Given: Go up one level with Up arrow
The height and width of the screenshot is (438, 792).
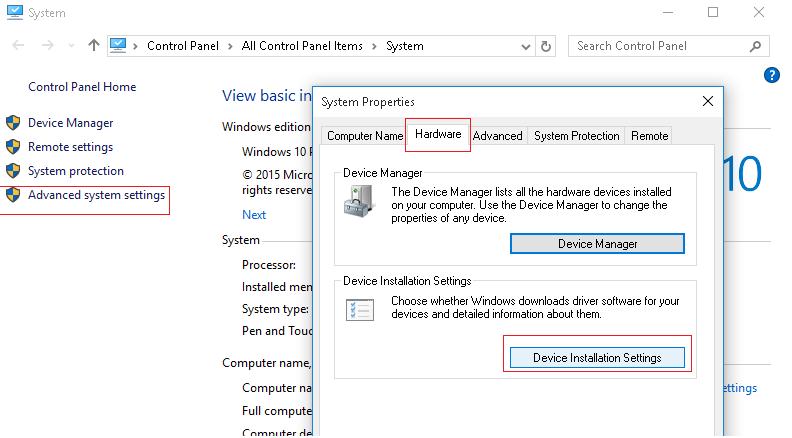Looking at the screenshot, I should pyautogui.click(x=94, y=46).
